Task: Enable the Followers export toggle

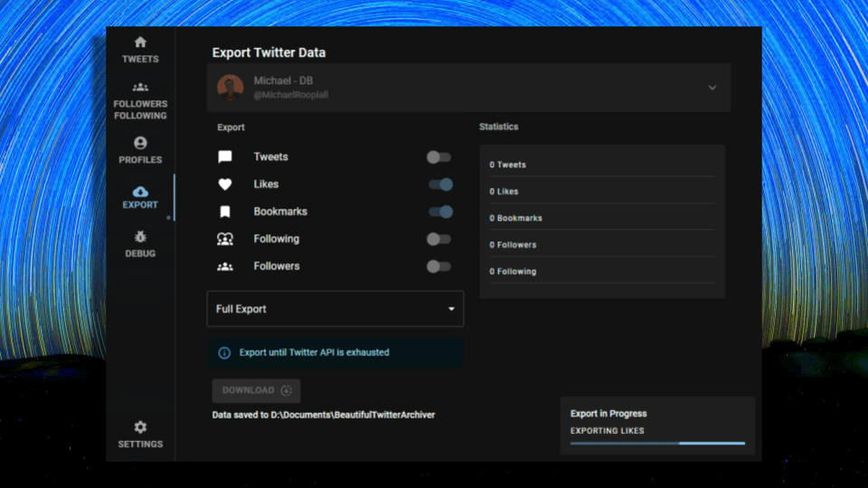Action: pos(439,266)
